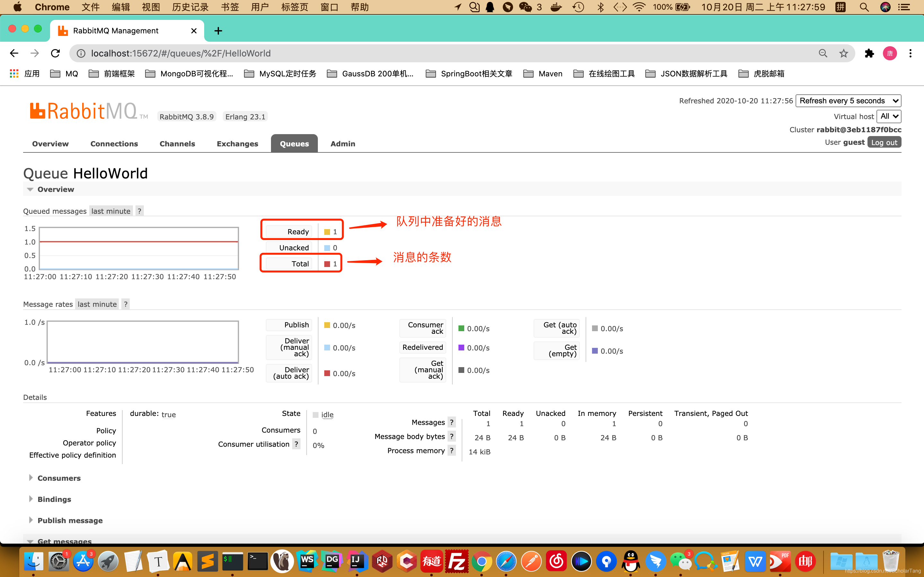
Task: Log out of RabbitMQ
Action: [x=884, y=142]
